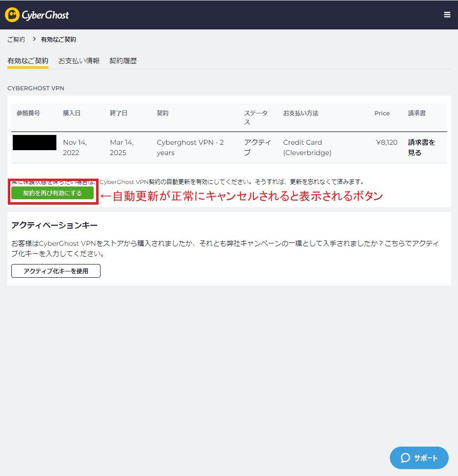This screenshot has width=458, height=476.
Task: Click the ステータス column header
Action: [256, 118]
